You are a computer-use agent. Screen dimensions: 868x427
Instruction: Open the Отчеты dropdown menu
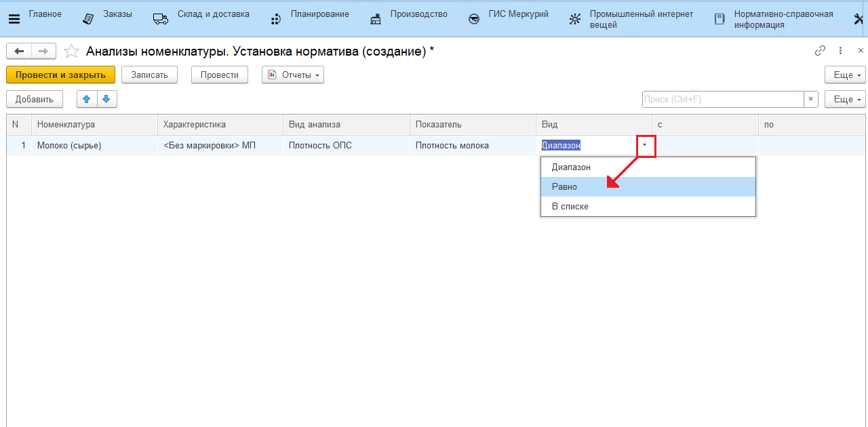(293, 75)
